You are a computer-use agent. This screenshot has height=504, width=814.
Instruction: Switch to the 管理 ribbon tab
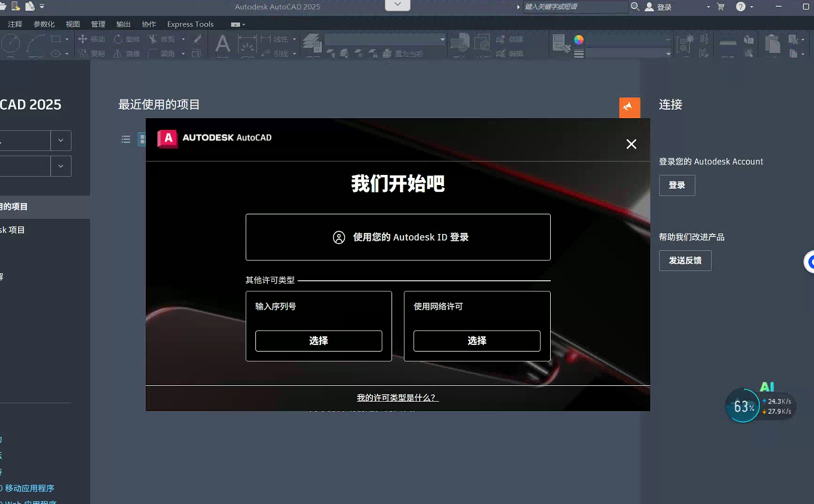pyautogui.click(x=98, y=24)
